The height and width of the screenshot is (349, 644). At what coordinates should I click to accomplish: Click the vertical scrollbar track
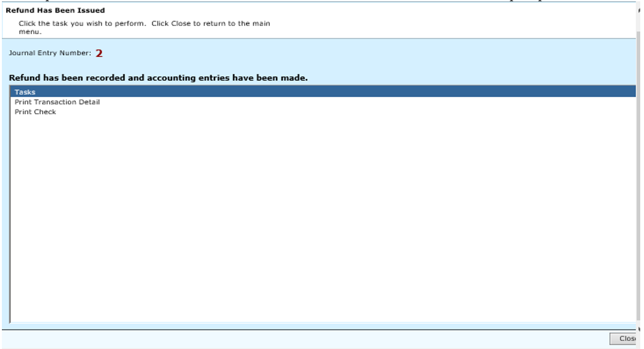coord(639,175)
